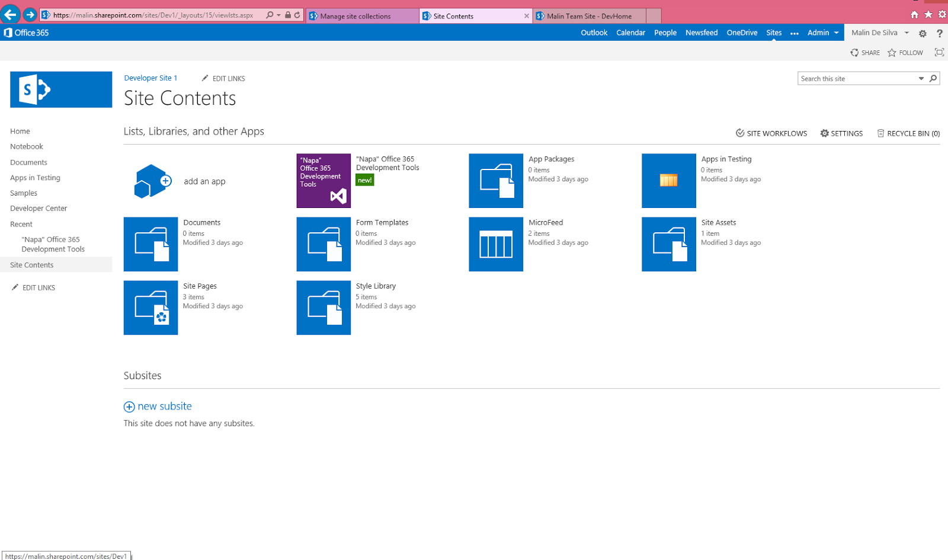Switch to Malin Team Site - DevHome tab
This screenshot has width=948, height=560.
point(589,16)
